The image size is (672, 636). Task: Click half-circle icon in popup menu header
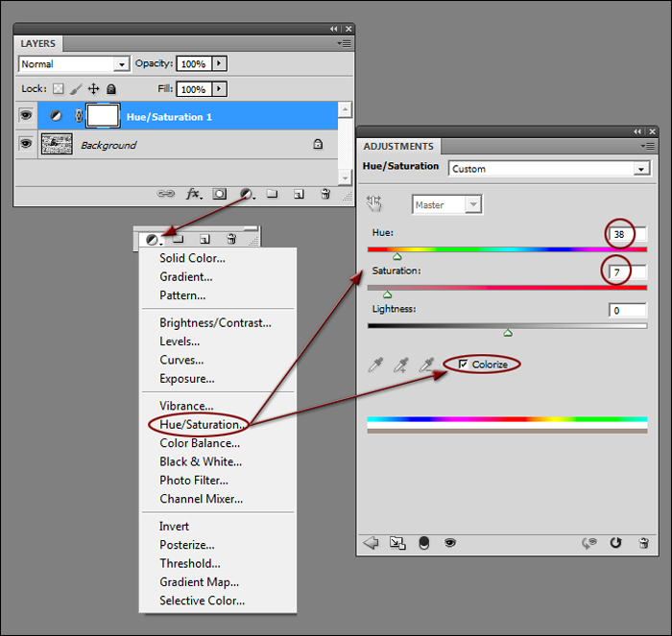(152, 240)
